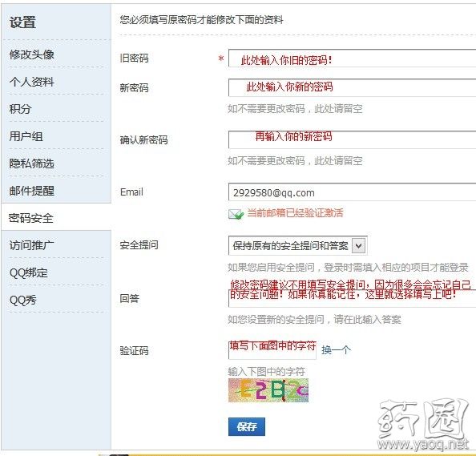This screenshot has width=476, height=456.
Task: Go to 积分 section
Action: tap(20, 109)
